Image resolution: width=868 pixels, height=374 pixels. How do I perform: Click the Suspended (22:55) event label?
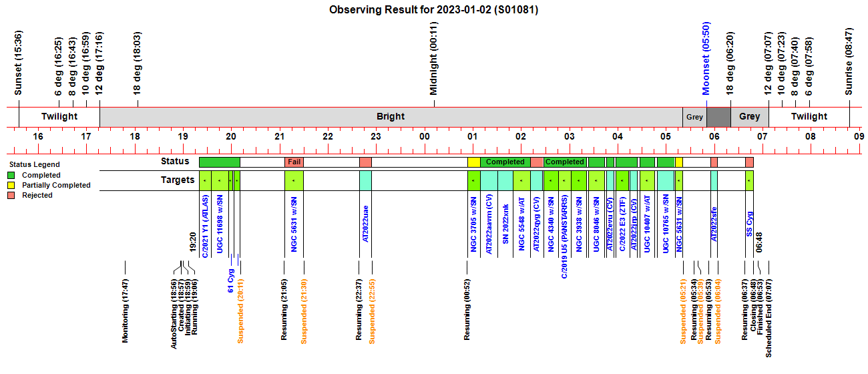coord(373,311)
